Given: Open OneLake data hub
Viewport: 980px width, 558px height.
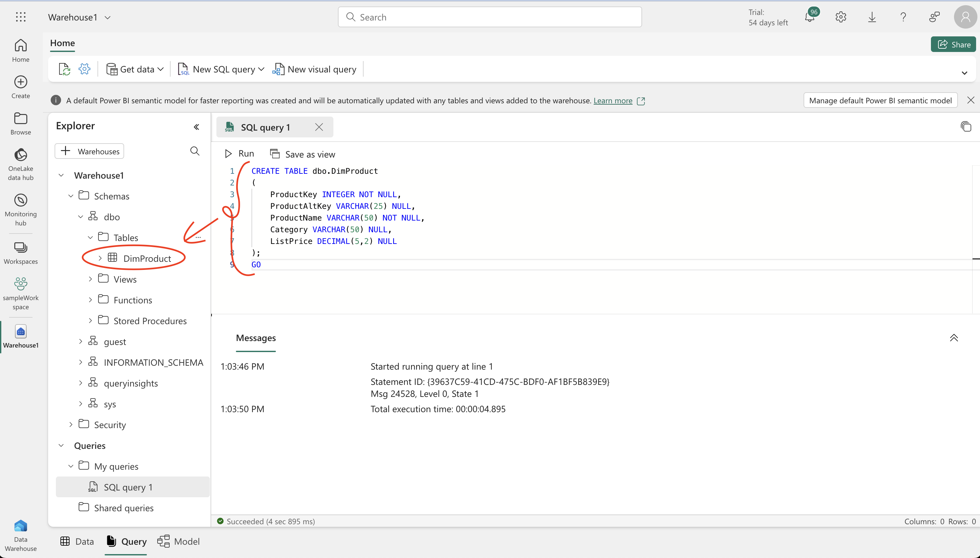Looking at the screenshot, I should [x=21, y=164].
